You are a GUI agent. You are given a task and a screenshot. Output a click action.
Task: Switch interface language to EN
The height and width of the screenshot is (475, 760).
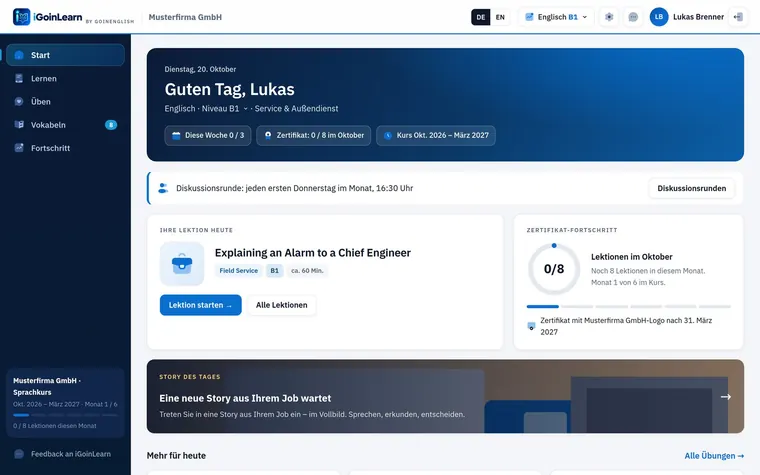pos(500,17)
